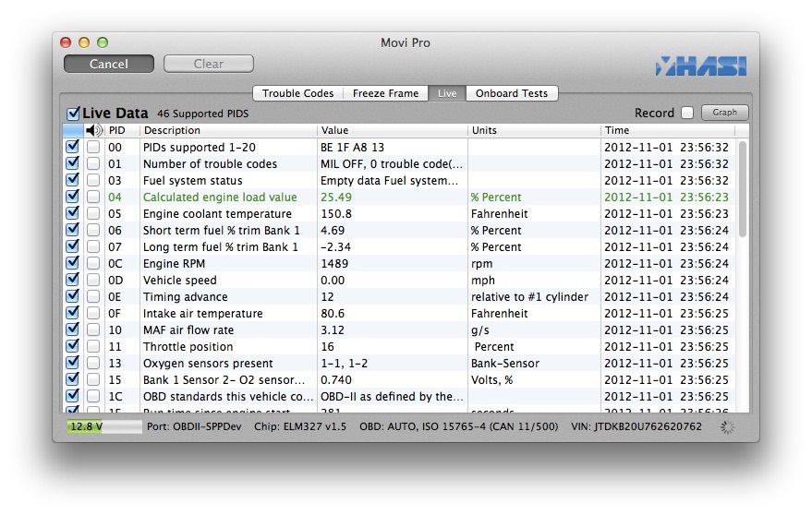
Task: Enable sound alert for Oxygen sensors present
Action: click(93, 363)
